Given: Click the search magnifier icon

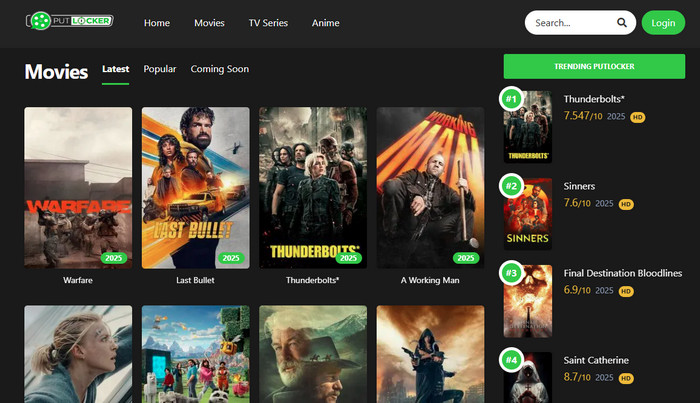Looking at the screenshot, I should (621, 22).
